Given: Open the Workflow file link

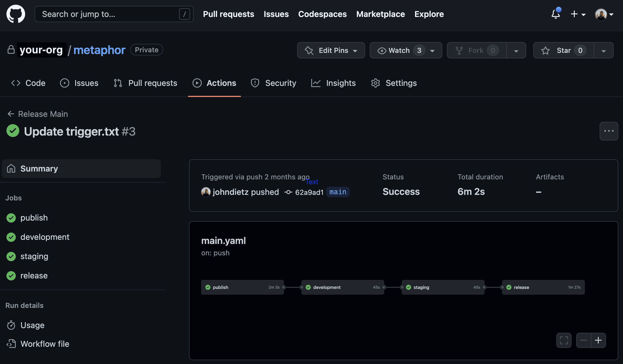Looking at the screenshot, I should tap(45, 344).
